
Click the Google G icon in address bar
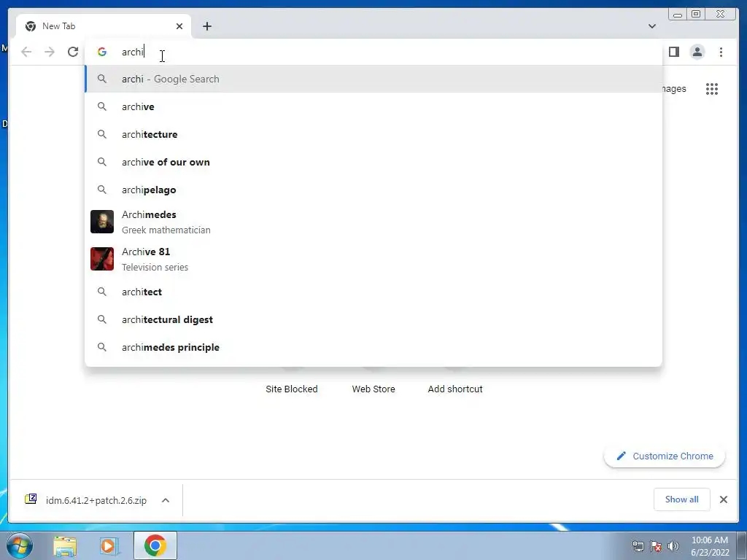coord(102,52)
